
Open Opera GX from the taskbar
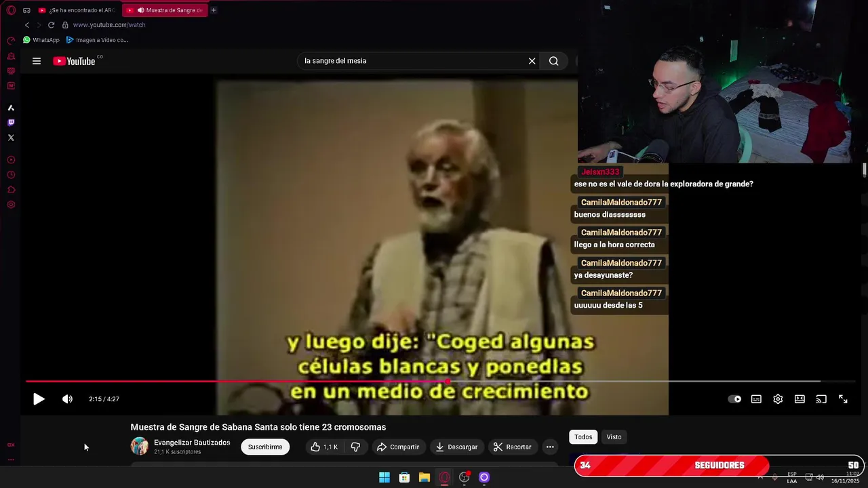tap(444, 477)
